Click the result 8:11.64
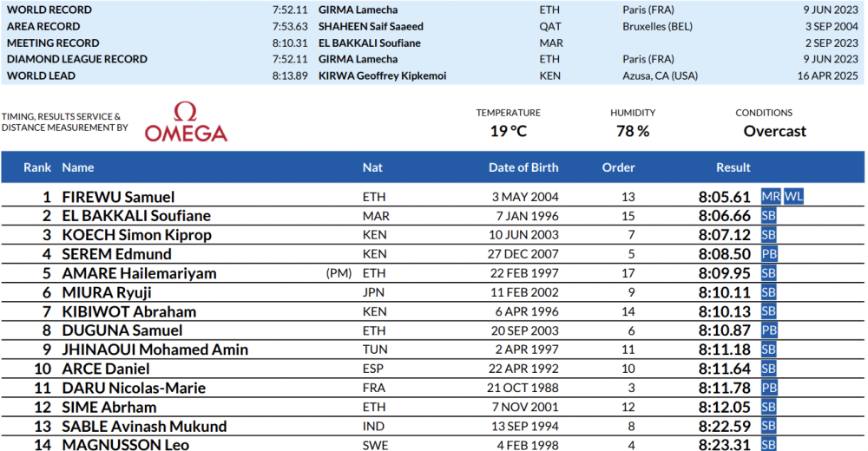 [x=724, y=369]
